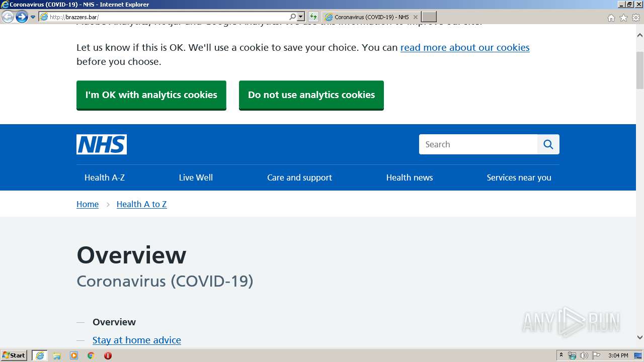Open the IE Tools gear icon
The image size is (644, 362).
636,18
